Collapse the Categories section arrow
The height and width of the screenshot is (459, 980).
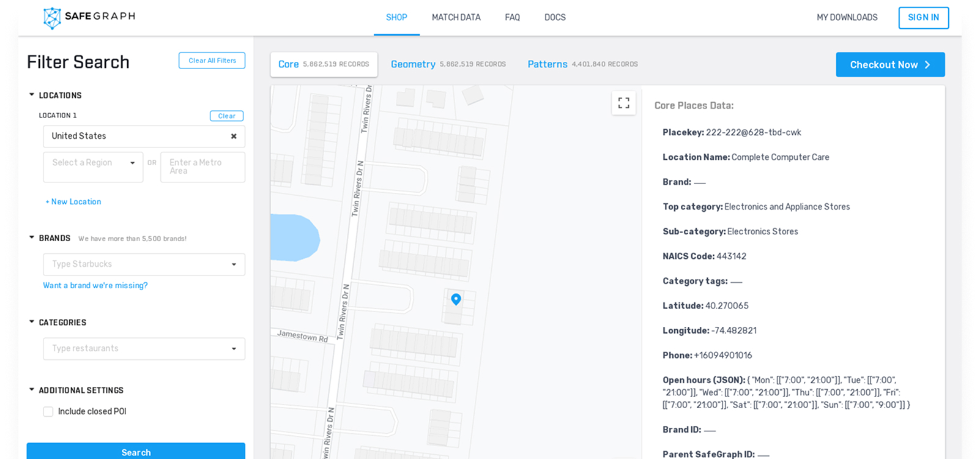point(32,322)
